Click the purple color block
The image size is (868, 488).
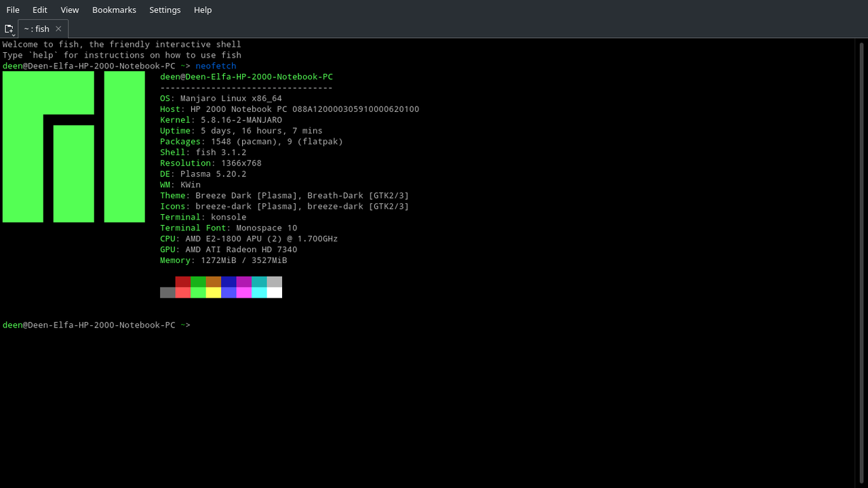[x=244, y=281]
